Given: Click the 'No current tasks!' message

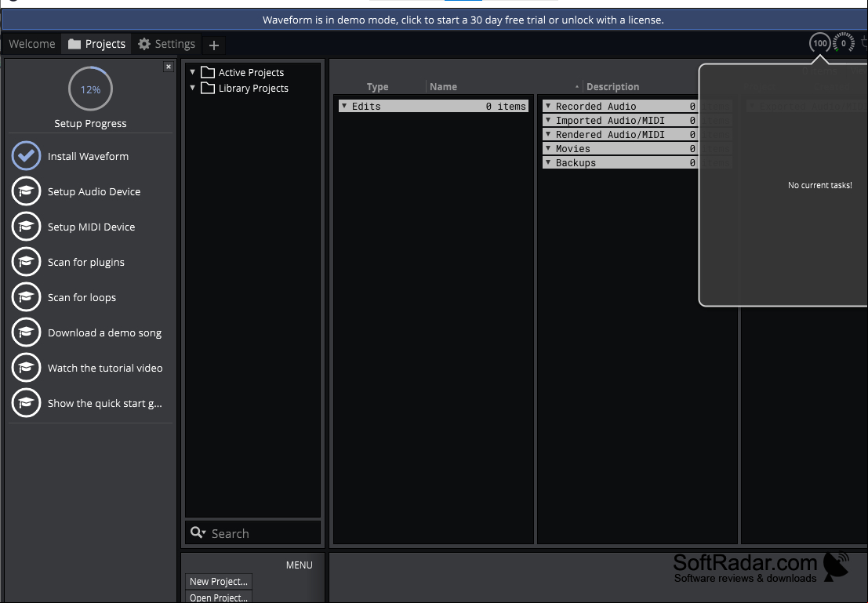Looking at the screenshot, I should (820, 186).
